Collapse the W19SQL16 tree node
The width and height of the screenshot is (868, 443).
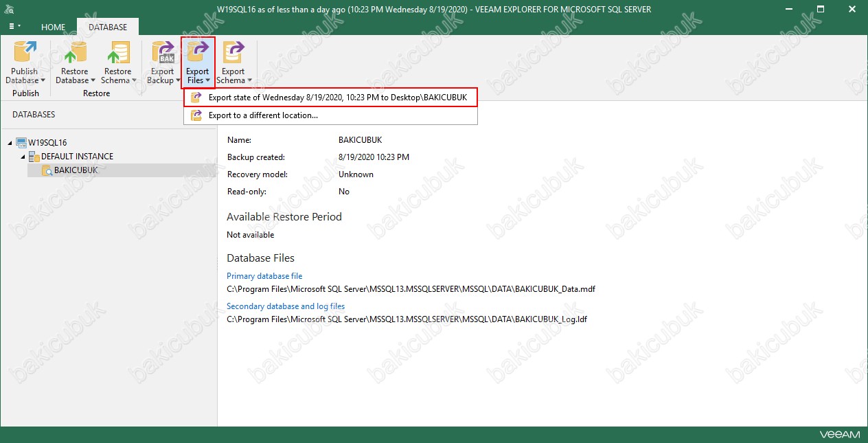tap(10, 143)
